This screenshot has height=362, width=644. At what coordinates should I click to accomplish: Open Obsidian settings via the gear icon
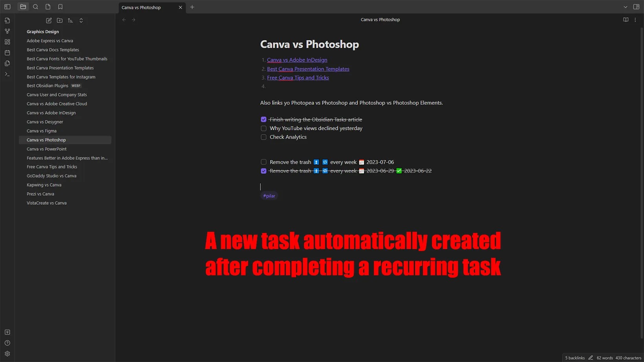point(7,353)
